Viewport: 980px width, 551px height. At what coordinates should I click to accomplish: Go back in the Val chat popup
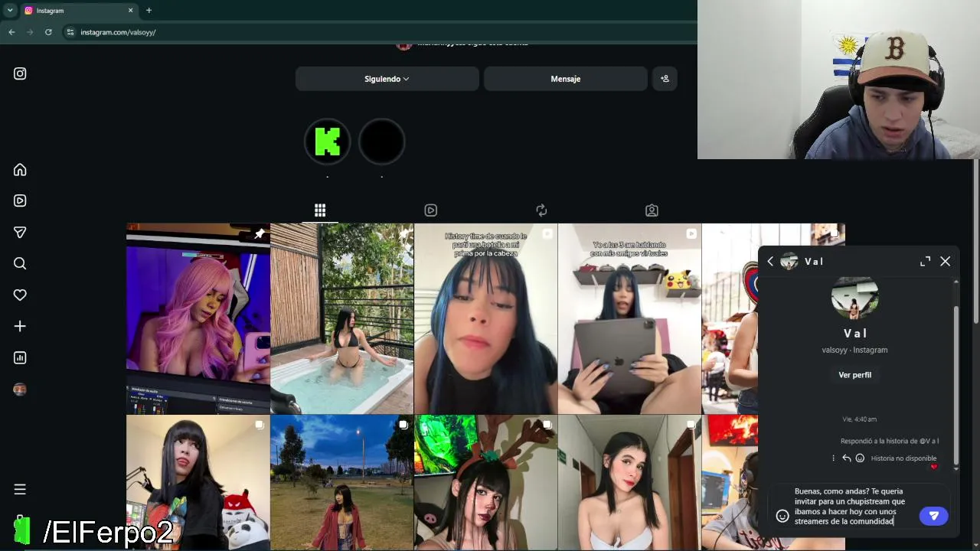[770, 261]
